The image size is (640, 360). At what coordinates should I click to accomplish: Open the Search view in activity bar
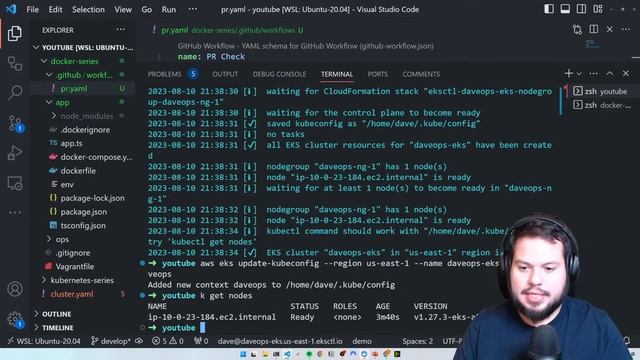[15, 93]
